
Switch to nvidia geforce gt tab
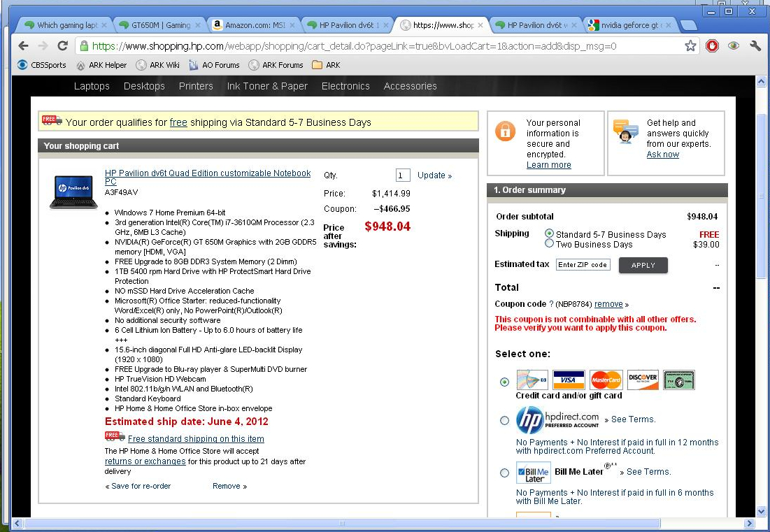pyautogui.click(x=630, y=25)
